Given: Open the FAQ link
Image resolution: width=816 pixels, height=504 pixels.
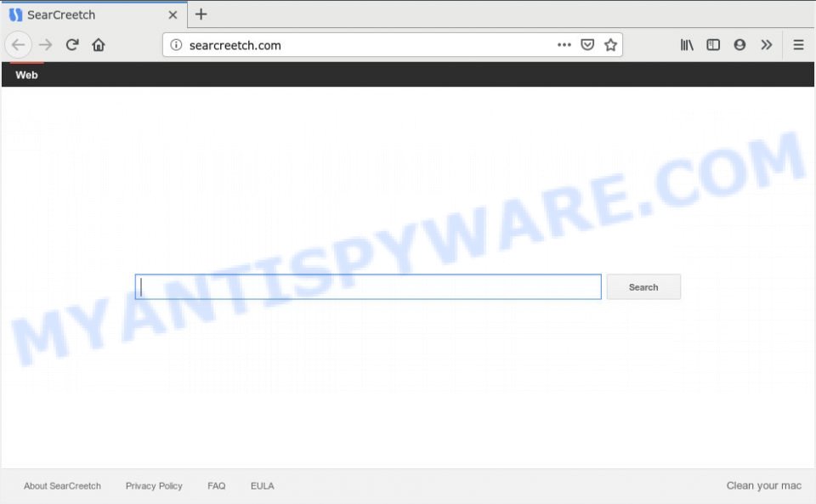Looking at the screenshot, I should pos(217,486).
